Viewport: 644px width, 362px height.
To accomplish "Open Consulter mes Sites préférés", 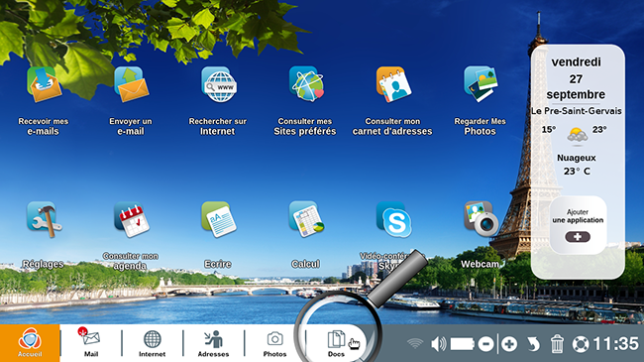I will click(x=306, y=84).
